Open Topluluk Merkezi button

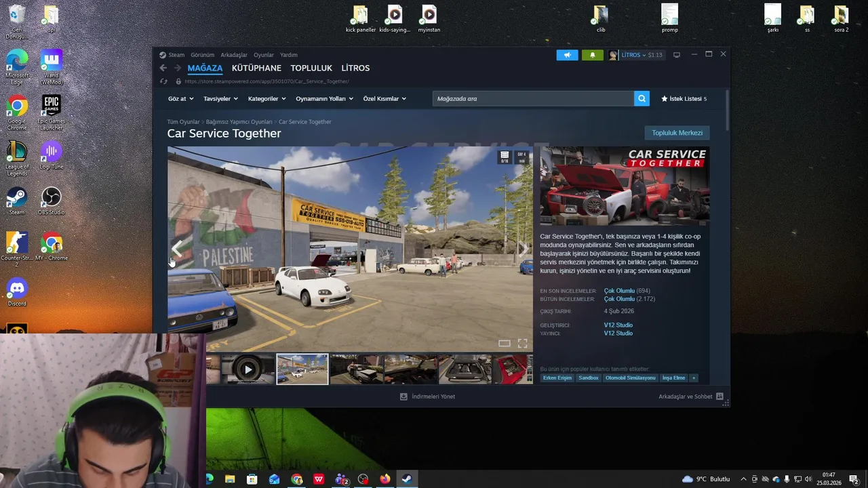tap(677, 133)
